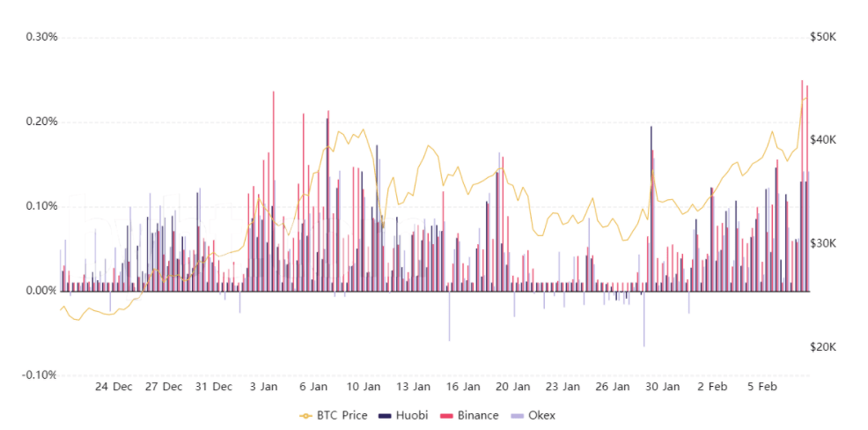Click the -0.10% left axis label
This screenshot has width=868, height=430.
click(x=40, y=375)
